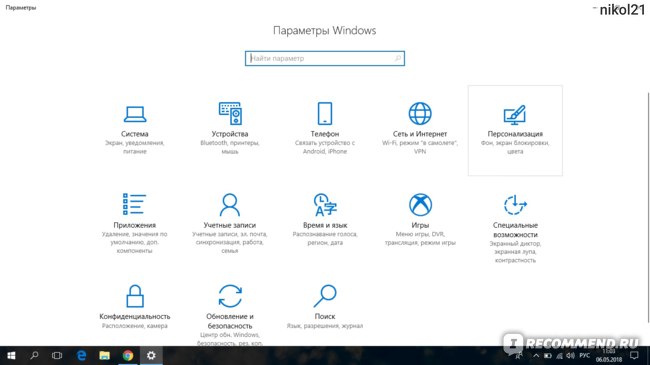Viewport: 650px width, 365px height.
Task: Click the Язык, разрешения, журнал description
Action: click(325, 326)
